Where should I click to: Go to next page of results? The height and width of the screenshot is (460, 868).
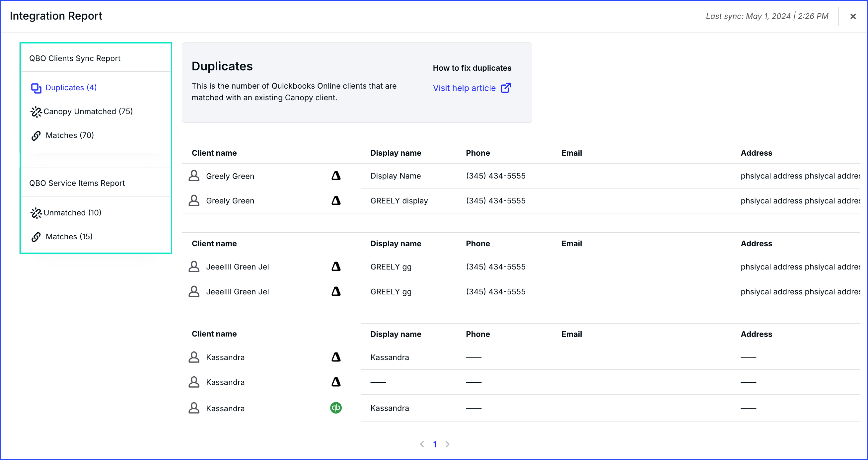(448, 444)
